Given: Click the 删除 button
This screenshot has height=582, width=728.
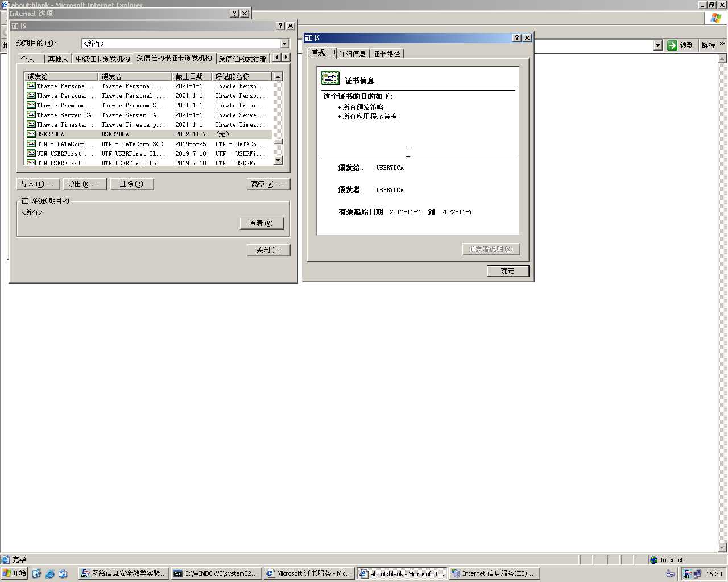Looking at the screenshot, I should point(131,184).
